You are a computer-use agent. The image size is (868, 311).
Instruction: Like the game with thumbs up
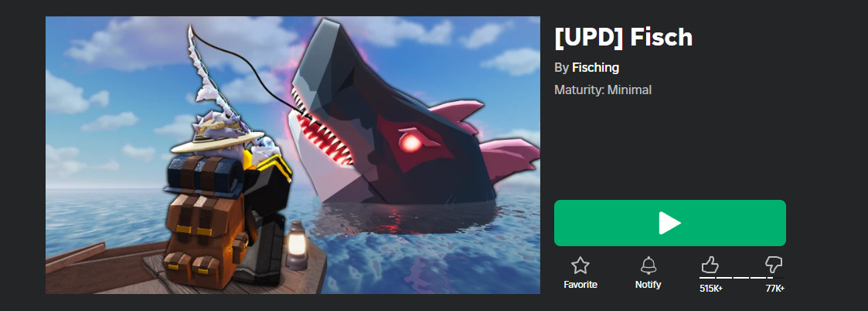710,265
